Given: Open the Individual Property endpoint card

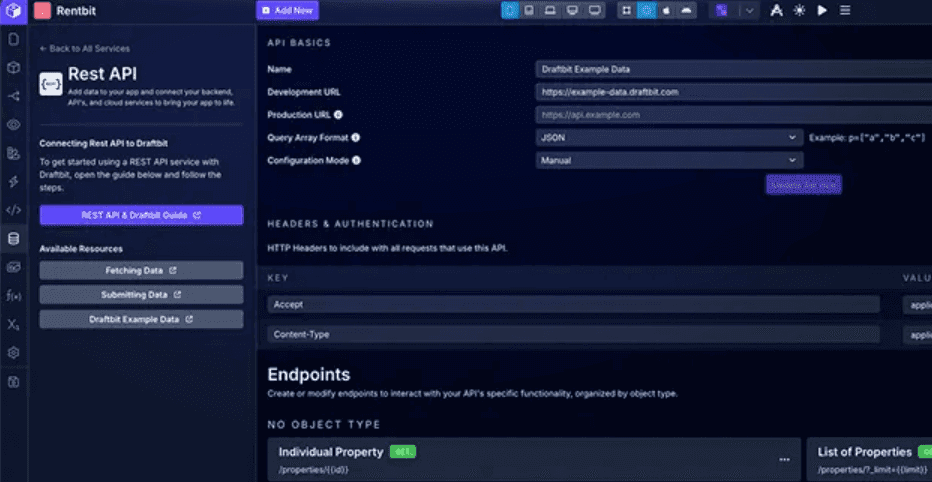Looking at the screenshot, I should (534, 460).
